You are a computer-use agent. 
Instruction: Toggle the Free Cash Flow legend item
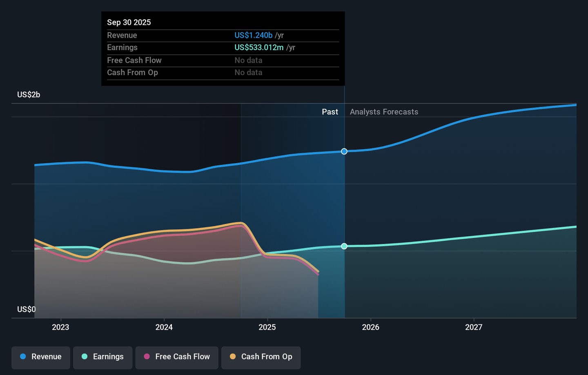pos(177,357)
